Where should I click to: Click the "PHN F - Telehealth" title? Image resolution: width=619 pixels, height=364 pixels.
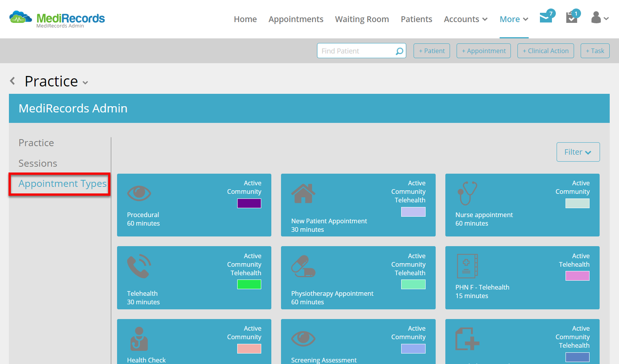click(x=482, y=287)
